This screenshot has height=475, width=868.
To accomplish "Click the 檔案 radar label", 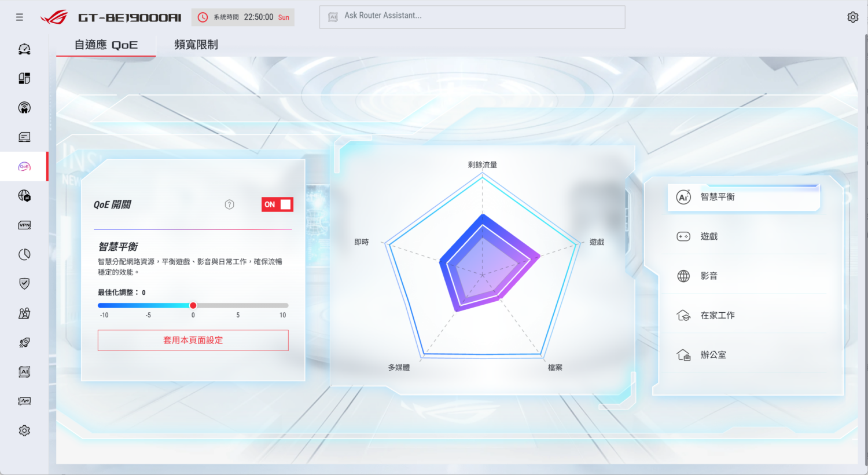I will point(555,367).
